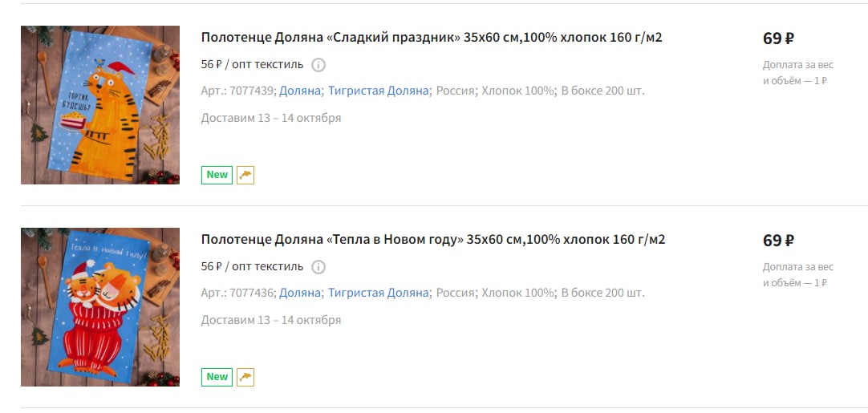The height and width of the screenshot is (413, 868).
Task: Click Арт.: 7077436 article number
Action: pyautogui.click(x=238, y=293)
